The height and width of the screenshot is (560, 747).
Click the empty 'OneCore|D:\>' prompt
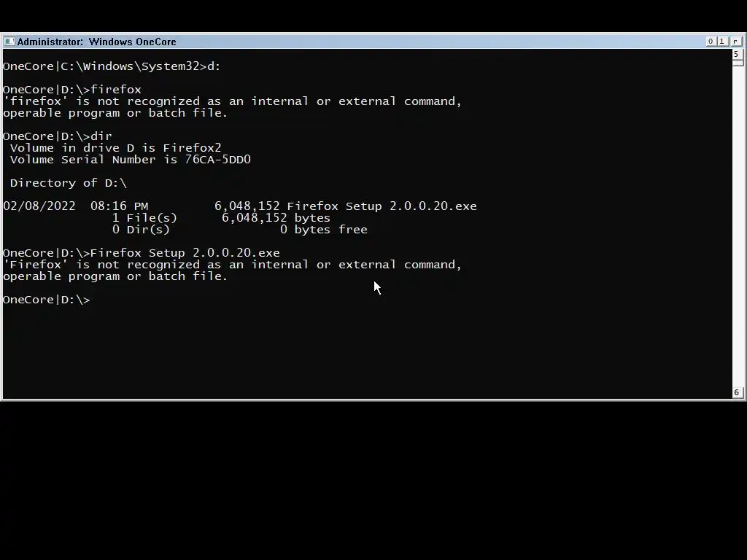click(x=46, y=300)
